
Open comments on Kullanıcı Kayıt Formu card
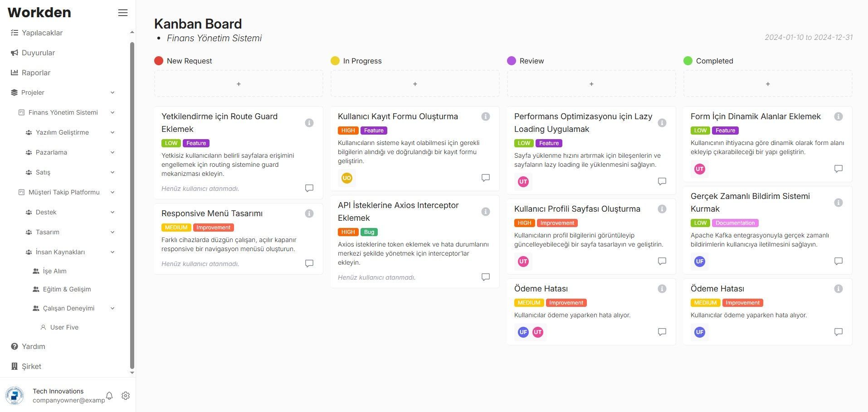click(485, 178)
